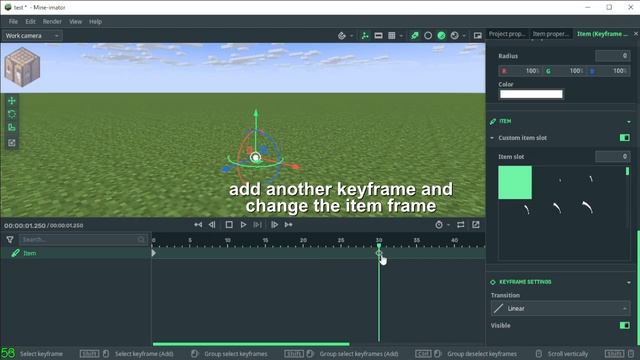Collapse the Custom item slot arrow
The width and height of the screenshot is (640, 360).
(492, 138)
